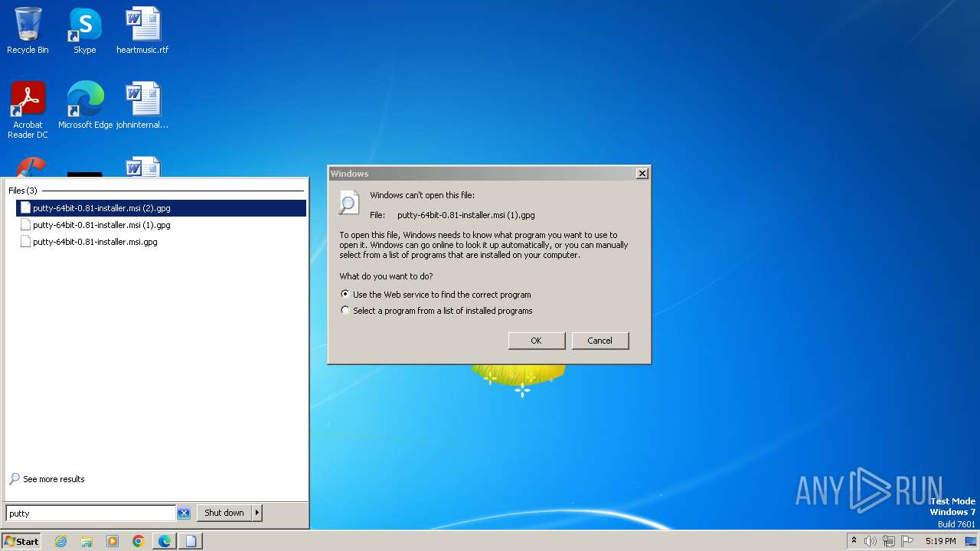Viewport: 980px width, 551px height.
Task: Open Windows Media Player in taskbar
Action: pos(113,541)
